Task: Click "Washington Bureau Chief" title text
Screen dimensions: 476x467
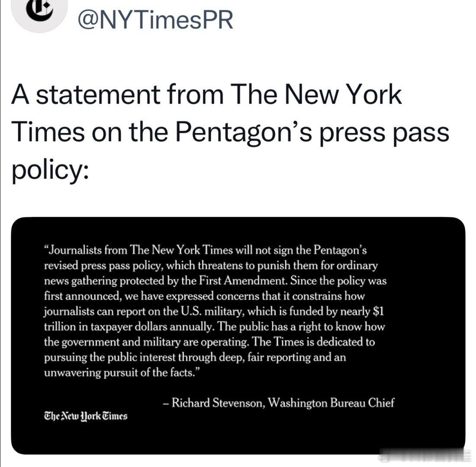Action: (x=331, y=403)
